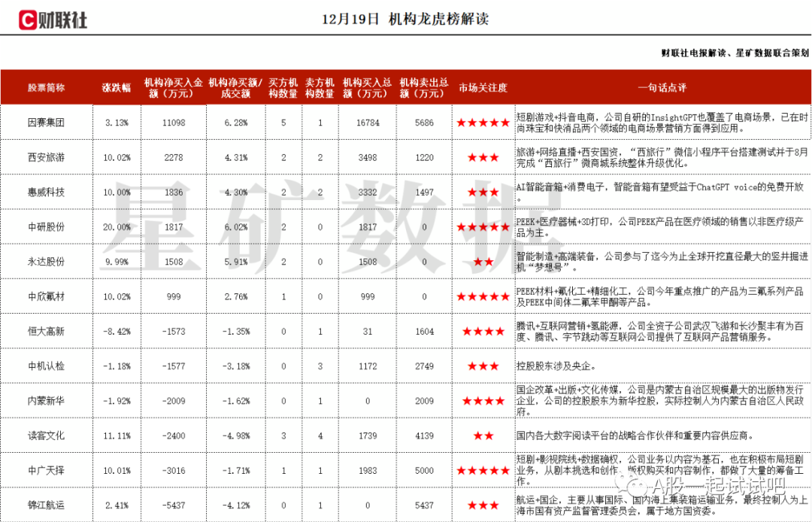Click stock name 恒大高新
This screenshot has width=812, height=522.
point(46,332)
